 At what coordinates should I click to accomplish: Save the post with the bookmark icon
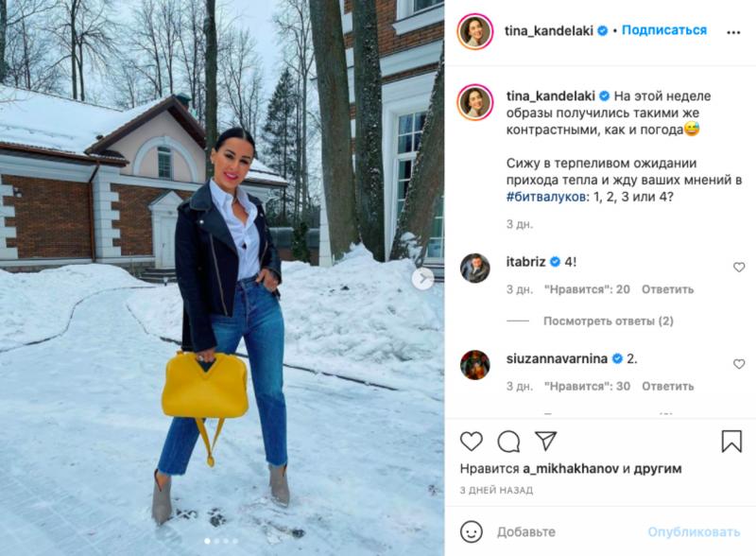pos(730,442)
